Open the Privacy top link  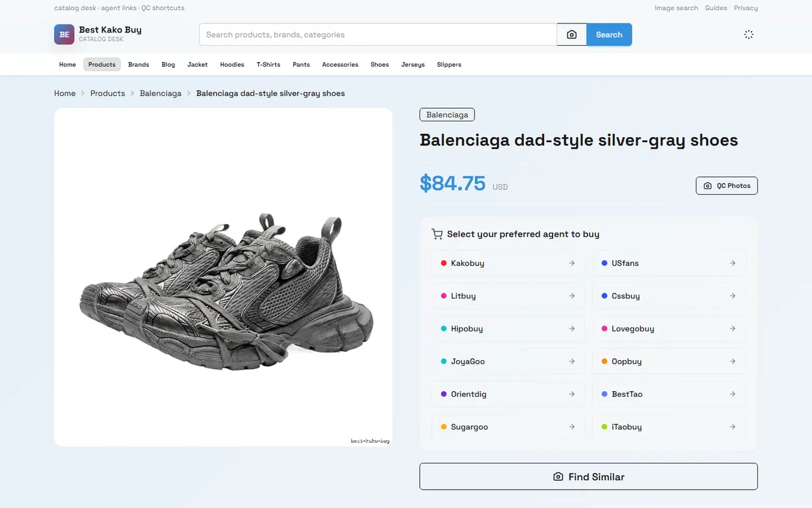(x=746, y=8)
